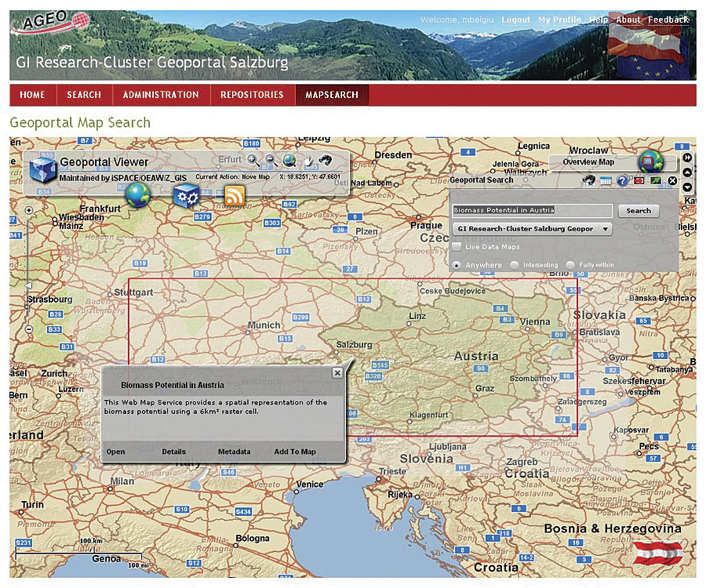Image resolution: width=706 pixels, height=588 pixels.
Task: Open the REPOSITORIES menu tab
Action: (x=252, y=95)
